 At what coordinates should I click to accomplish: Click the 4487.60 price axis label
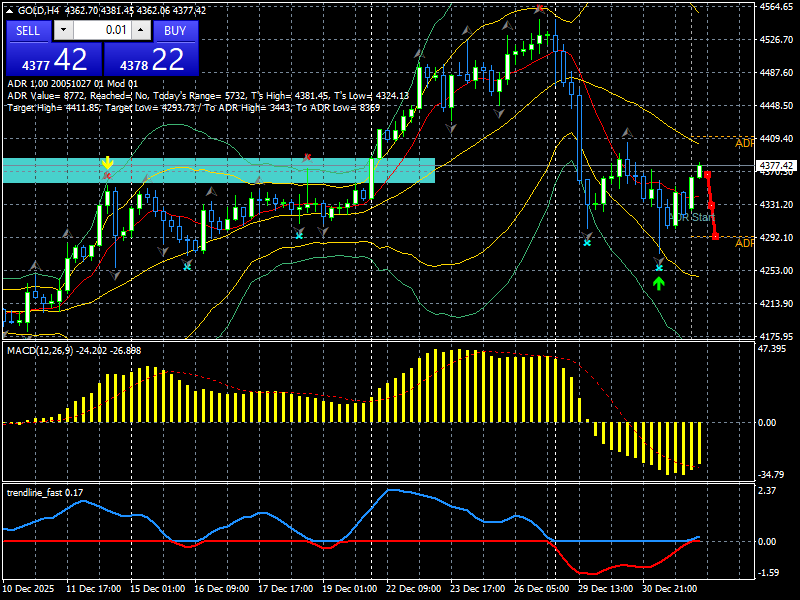coord(777,72)
